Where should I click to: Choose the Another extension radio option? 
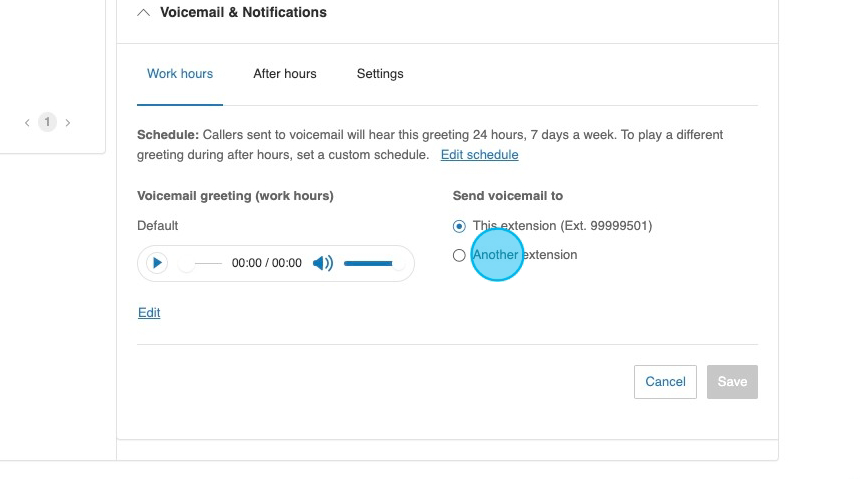coord(459,255)
